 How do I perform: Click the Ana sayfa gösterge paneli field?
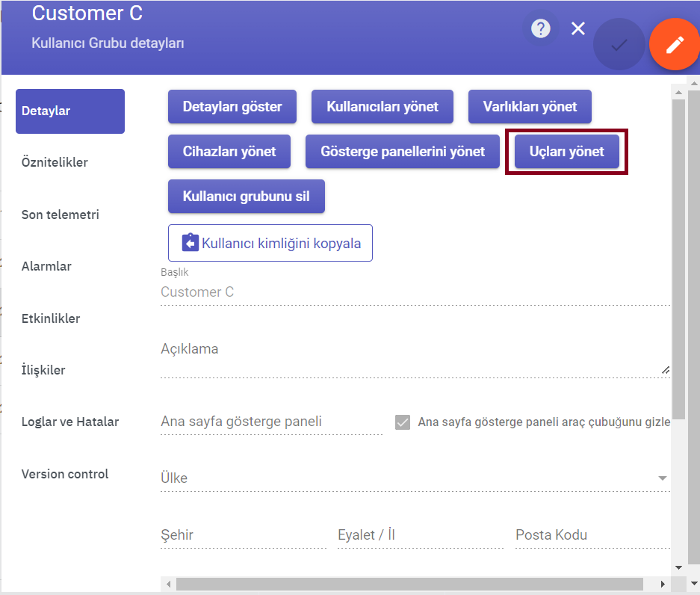(x=271, y=422)
